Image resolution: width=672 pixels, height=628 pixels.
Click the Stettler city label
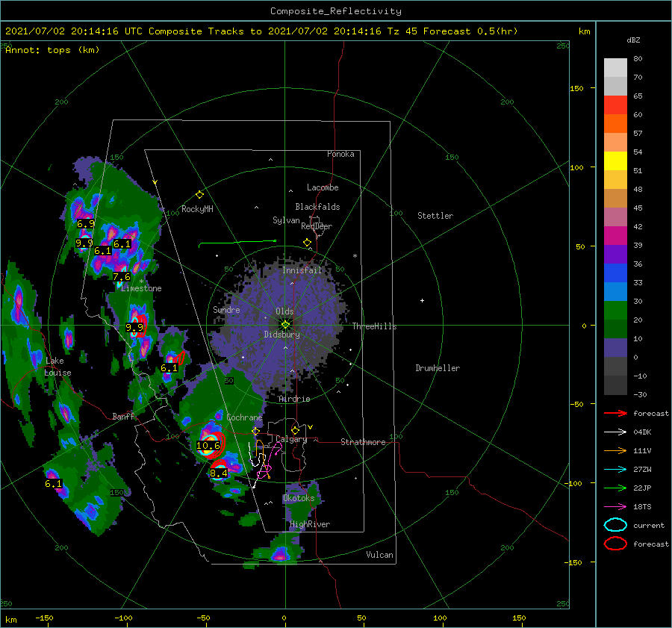435,216
